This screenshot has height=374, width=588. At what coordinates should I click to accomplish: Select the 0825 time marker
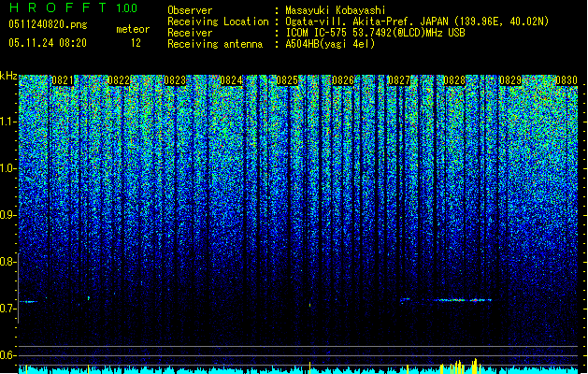coord(287,80)
